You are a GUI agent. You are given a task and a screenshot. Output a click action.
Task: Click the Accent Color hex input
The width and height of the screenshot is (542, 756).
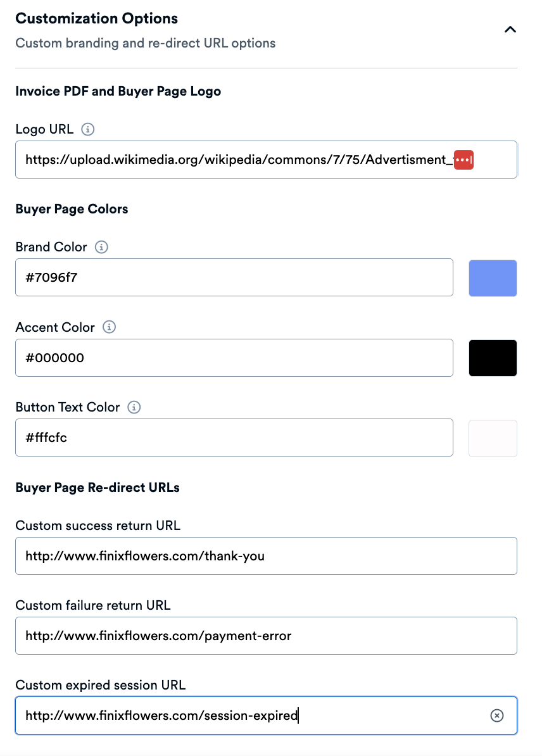(234, 358)
